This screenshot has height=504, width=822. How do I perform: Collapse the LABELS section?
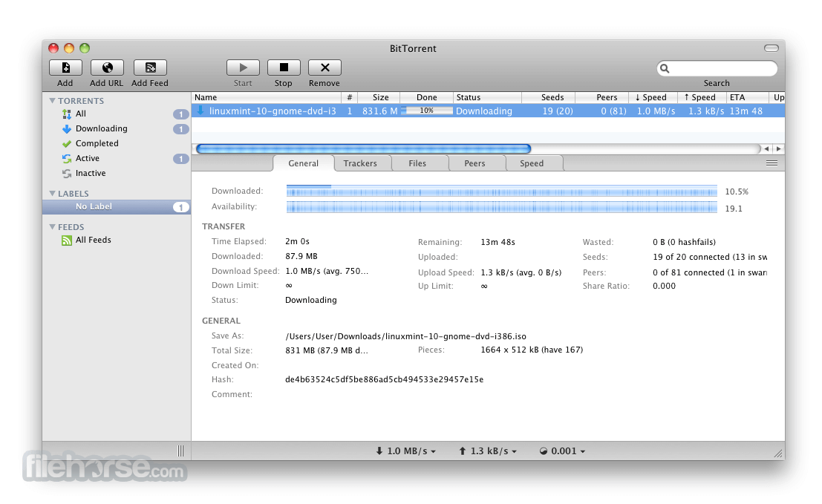[53, 193]
